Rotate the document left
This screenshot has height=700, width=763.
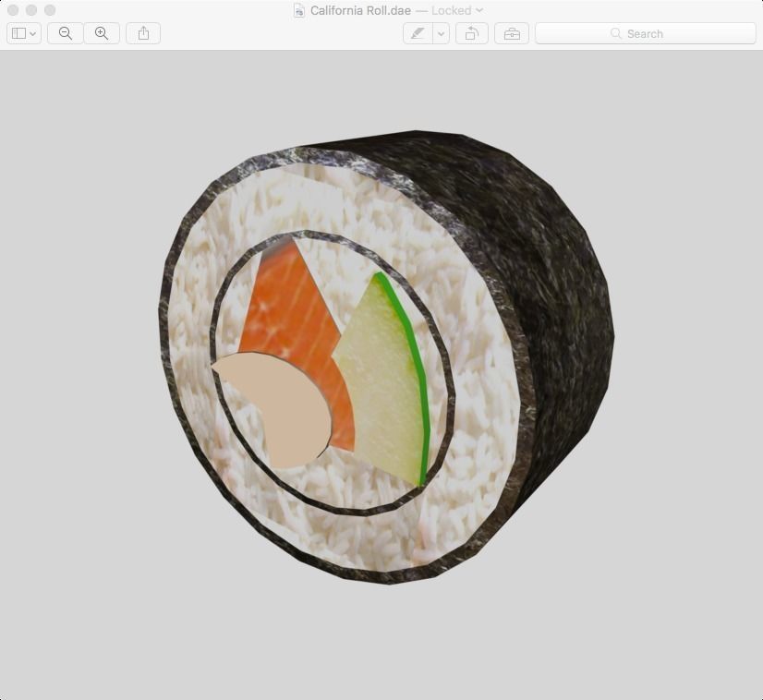471,33
